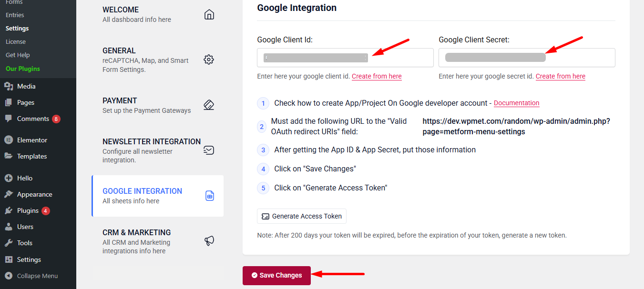This screenshot has width=644, height=289.
Task: Open Elementor from the sidebar icon
Action: pos(10,140)
